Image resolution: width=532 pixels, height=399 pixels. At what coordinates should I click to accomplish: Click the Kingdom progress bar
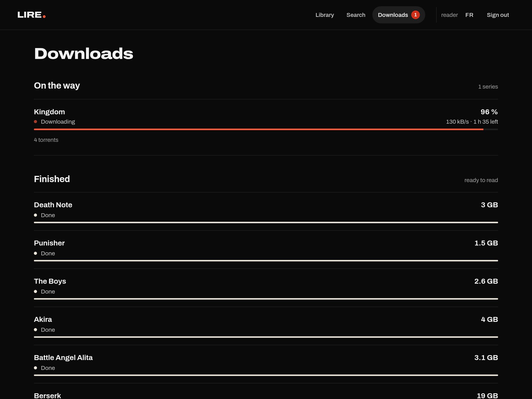coord(266,129)
